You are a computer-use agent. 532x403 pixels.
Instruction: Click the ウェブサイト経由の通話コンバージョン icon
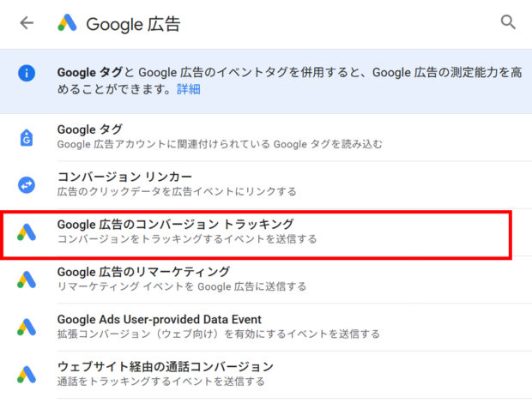click(x=27, y=374)
